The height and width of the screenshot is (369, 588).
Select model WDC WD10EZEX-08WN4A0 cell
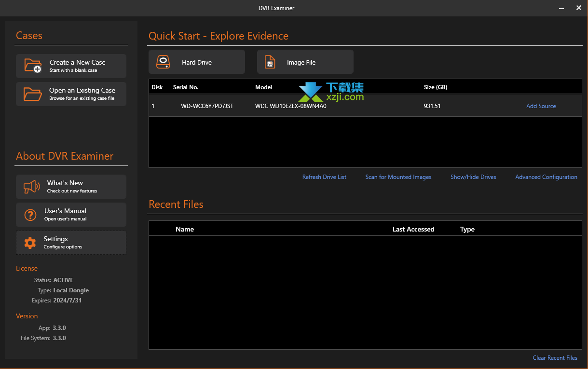pos(291,106)
